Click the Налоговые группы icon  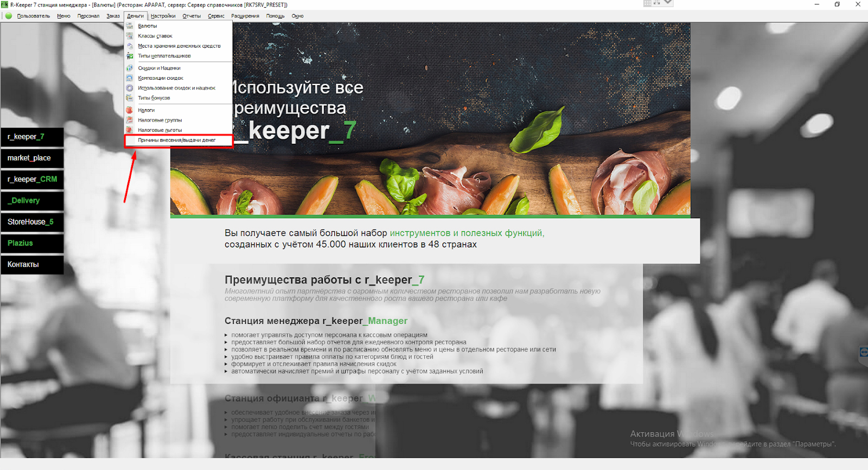(130, 120)
